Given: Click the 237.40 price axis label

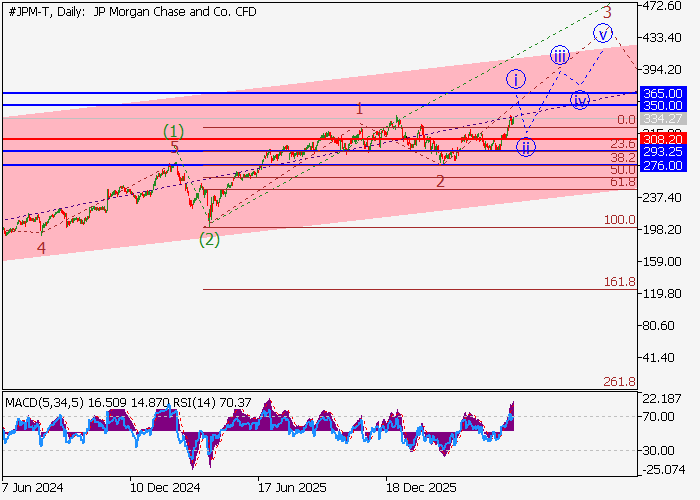Looking at the screenshot, I should pyautogui.click(x=662, y=197).
